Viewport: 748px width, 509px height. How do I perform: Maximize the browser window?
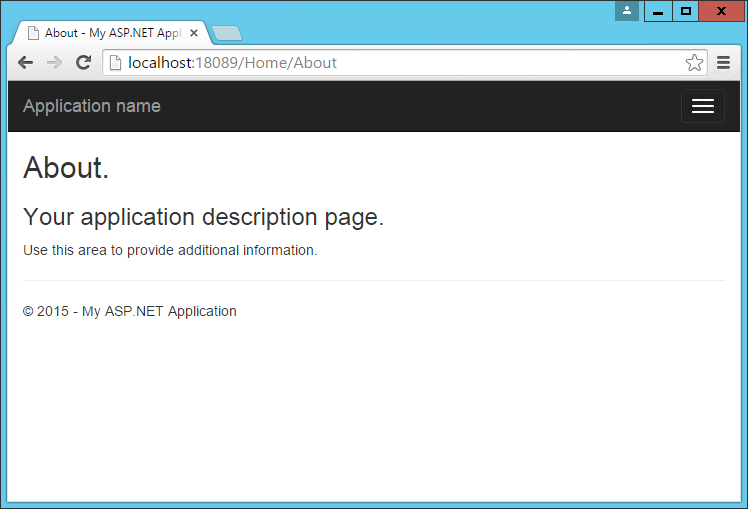[x=685, y=11]
